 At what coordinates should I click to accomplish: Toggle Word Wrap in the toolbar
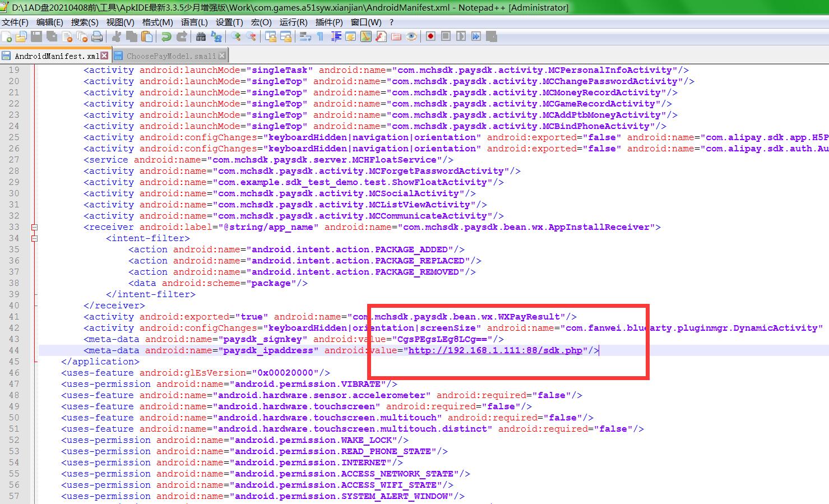305,37
